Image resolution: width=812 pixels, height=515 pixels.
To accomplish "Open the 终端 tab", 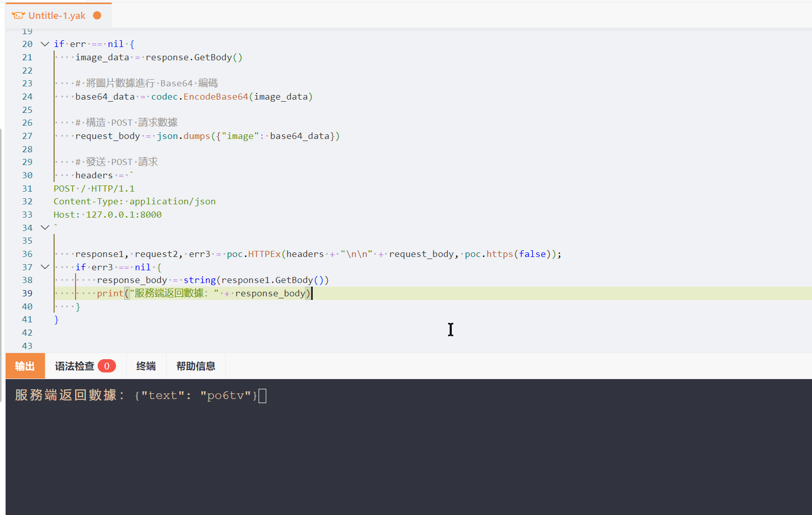I will click(x=146, y=366).
